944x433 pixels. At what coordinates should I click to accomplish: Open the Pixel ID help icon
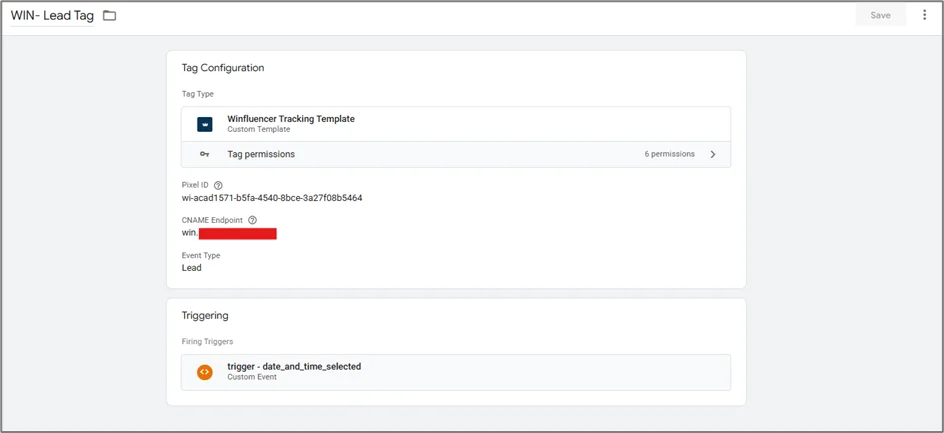pos(218,185)
